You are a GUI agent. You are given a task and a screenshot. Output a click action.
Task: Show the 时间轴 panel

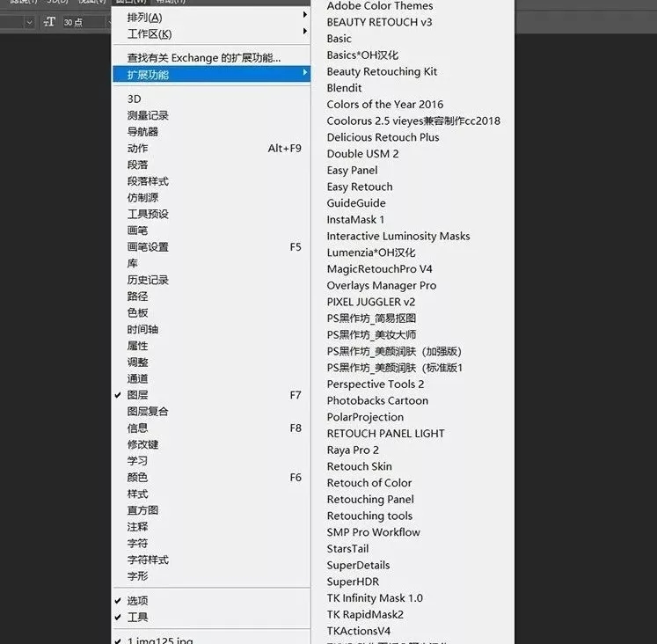tap(212, 329)
